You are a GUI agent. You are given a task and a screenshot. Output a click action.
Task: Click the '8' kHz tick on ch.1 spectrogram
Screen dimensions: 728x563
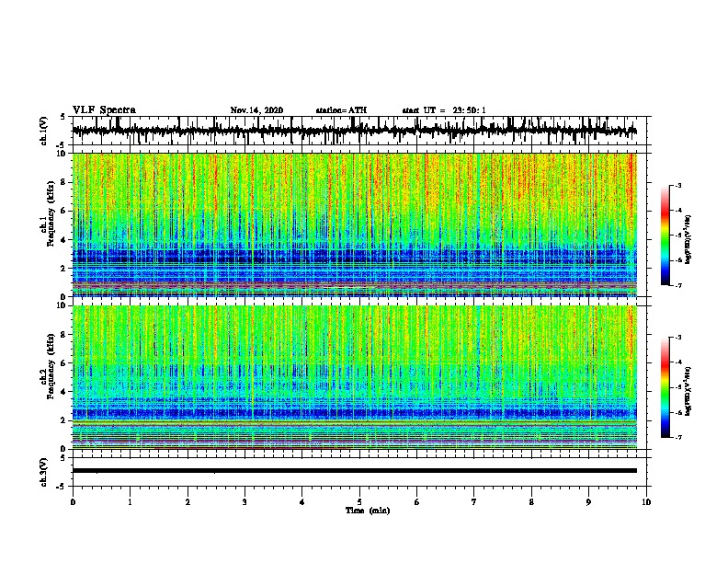point(64,182)
